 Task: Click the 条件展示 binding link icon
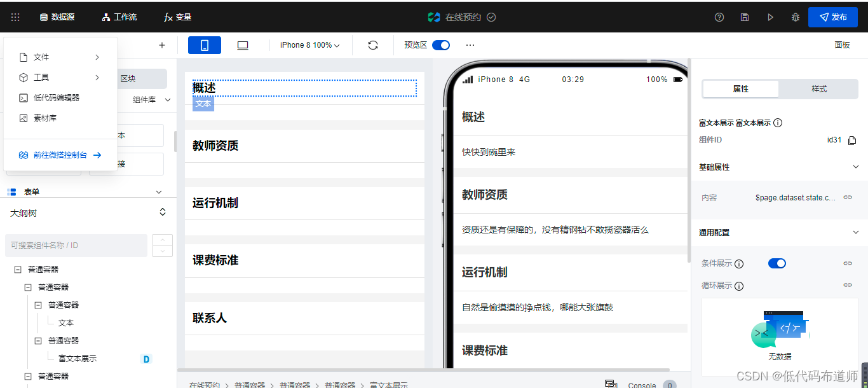click(x=848, y=263)
